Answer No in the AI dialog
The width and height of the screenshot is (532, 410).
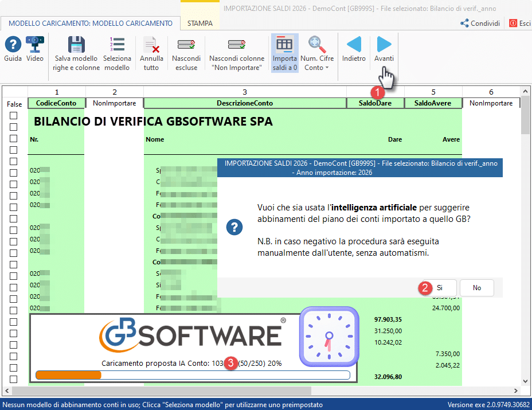[477, 288]
